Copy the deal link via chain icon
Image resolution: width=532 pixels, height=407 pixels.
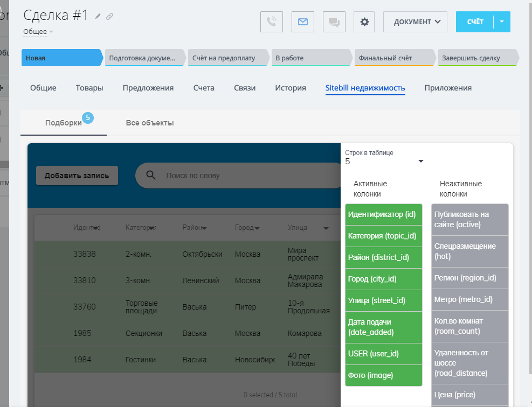[110, 16]
